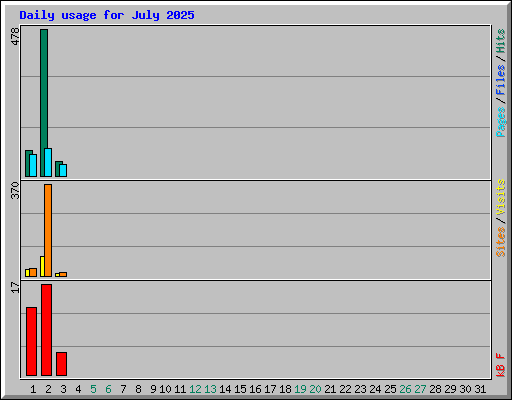Click day 29 on the x-axis
Image resolution: width=512 pixels, height=400 pixels.
[x=450, y=389]
